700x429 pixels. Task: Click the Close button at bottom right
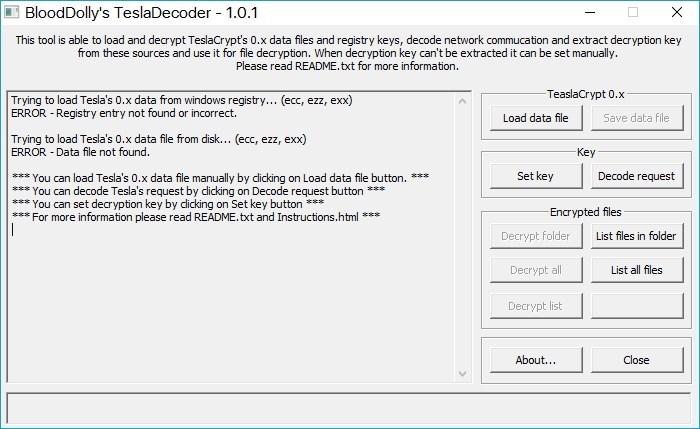[x=637, y=360]
